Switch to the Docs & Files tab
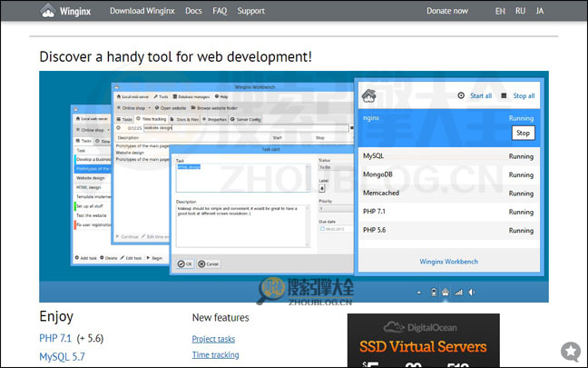Image resolution: width=588 pixels, height=368 pixels. (x=184, y=119)
